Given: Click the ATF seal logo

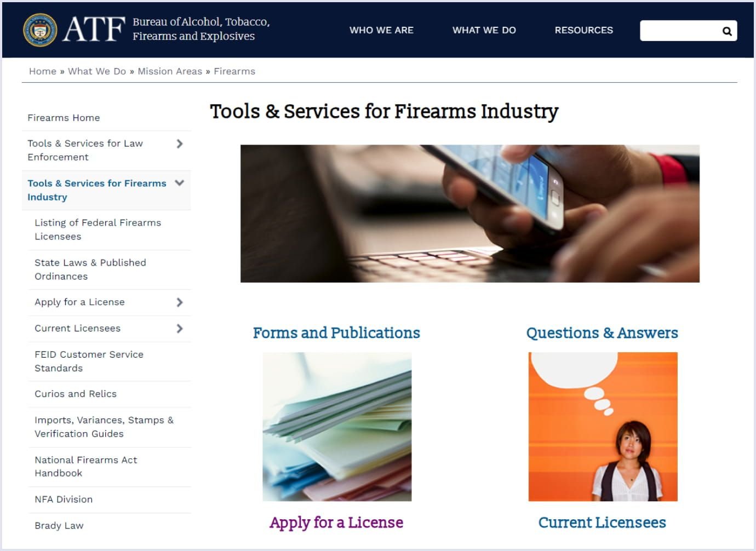Looking at the screenshot, I should pyautogui.click(x=40, y=30).
